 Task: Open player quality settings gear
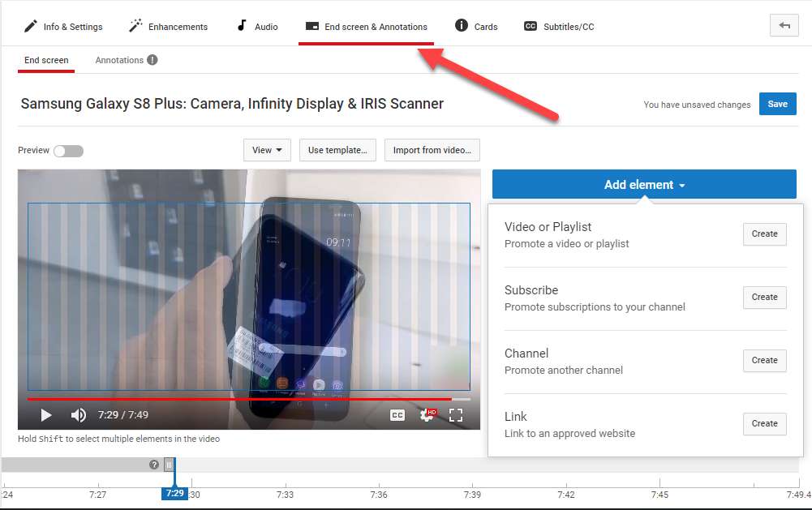click(x=427, y=415)
